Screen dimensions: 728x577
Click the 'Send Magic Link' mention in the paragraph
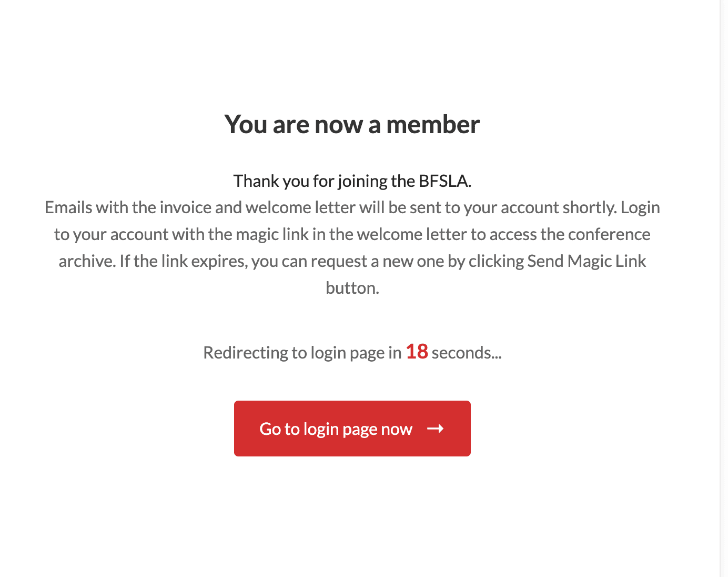pos(587,261)
